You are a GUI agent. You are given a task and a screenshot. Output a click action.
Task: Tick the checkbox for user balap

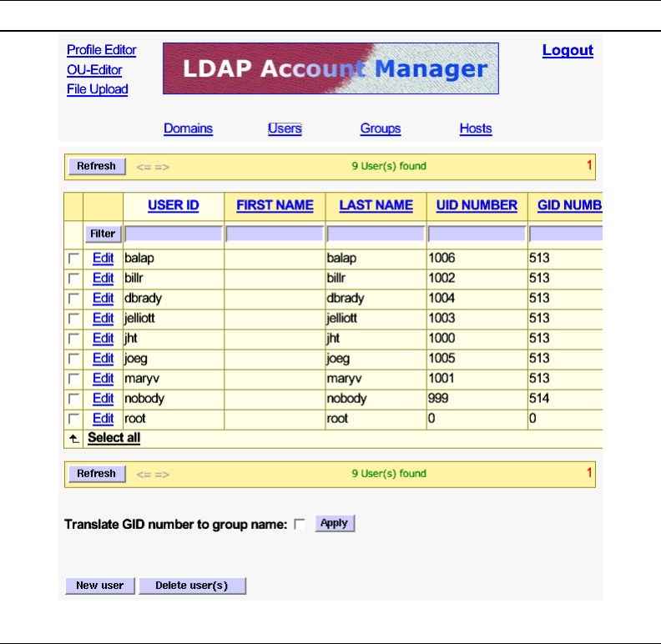(x=73, y=259)
